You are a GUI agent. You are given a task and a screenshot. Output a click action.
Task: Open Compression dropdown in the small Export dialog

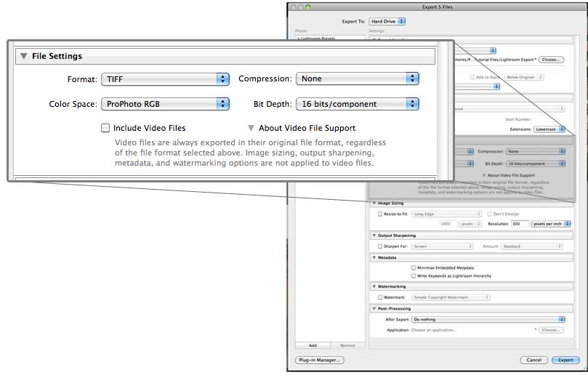click(536, 151)
